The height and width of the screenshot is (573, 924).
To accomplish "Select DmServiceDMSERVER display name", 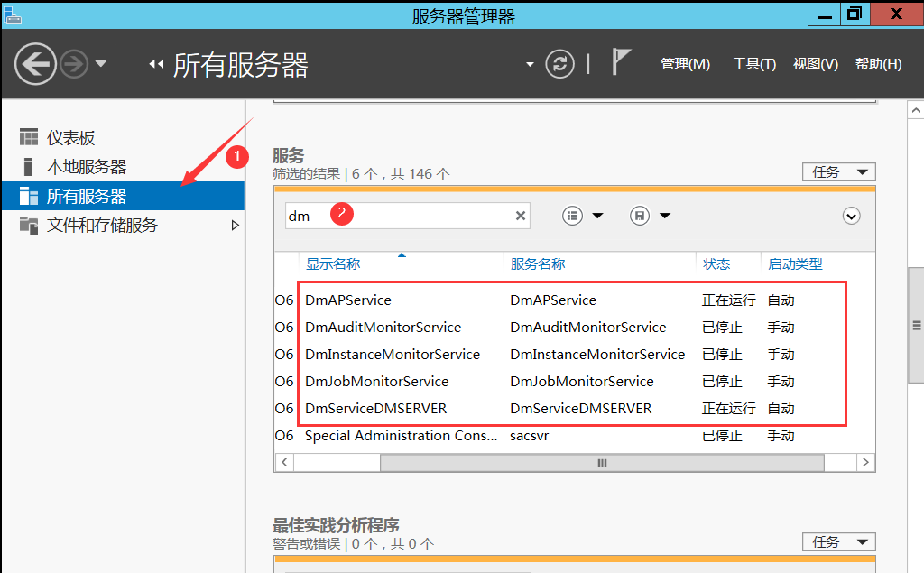I will point(376,409).
